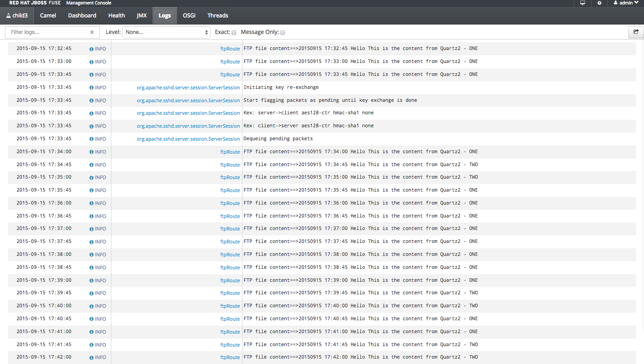
Task: Click INFO icon for the 17:40:45 log entry
Action: tap(92, 319)
